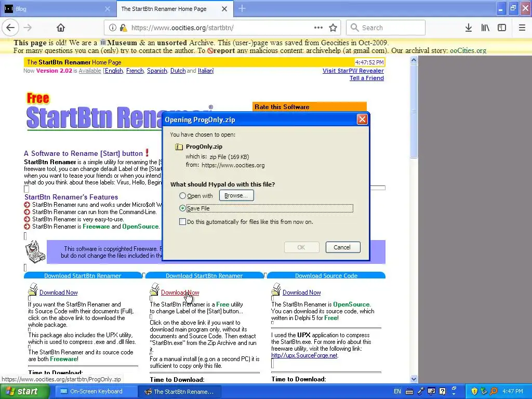Screen dimensions: 532x399
Task: Open the taskbar on-screen keyboard tray icon
Action: (409, 392)
